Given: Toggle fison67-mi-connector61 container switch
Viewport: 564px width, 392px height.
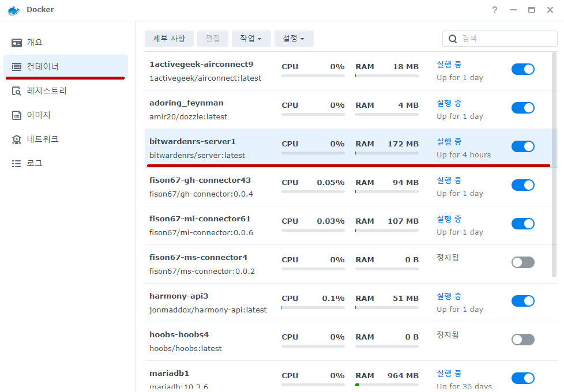Looking at the screenshot, I should (x=522, y=223).
